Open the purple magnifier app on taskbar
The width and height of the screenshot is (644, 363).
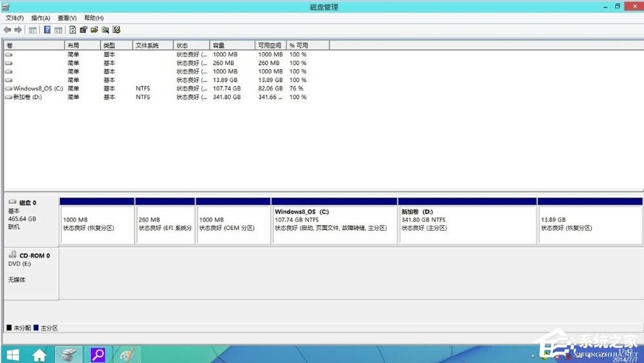pos(97,355)
